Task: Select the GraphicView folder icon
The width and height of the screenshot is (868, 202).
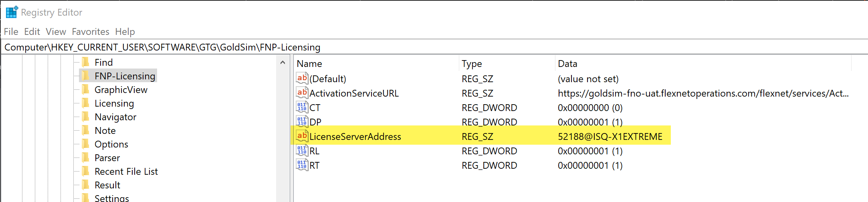Action: 85,89
